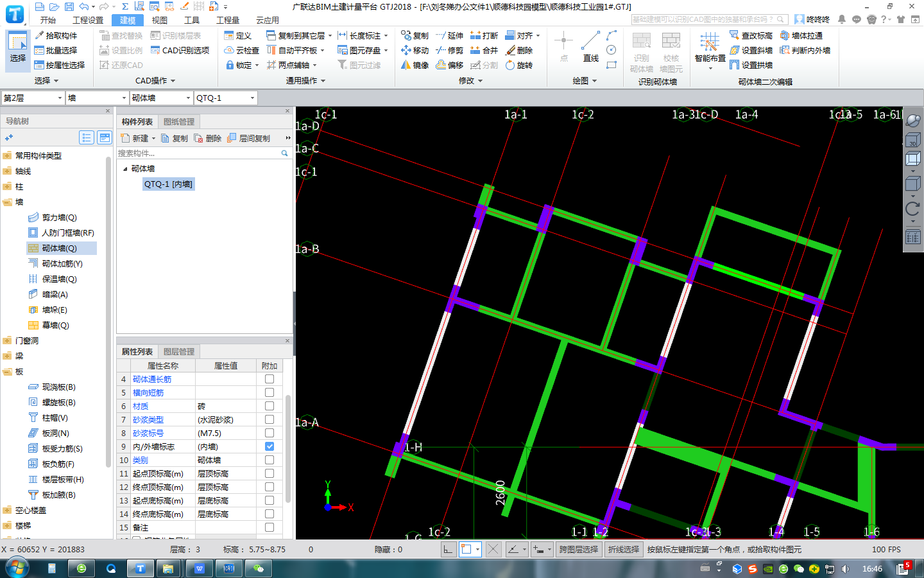The height and width of the screenshot is (578, 924).
Task: Click the 跨图层选择 status bar button
Action: [x=578, y=550]
